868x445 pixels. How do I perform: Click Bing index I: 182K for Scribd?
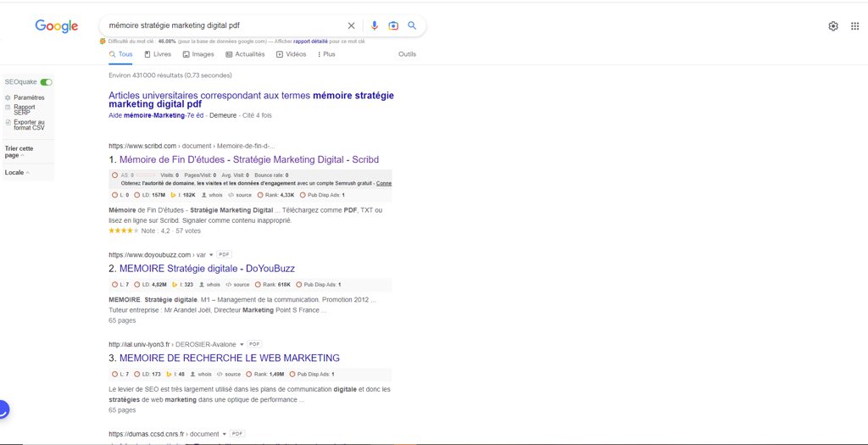coord(183,195)
